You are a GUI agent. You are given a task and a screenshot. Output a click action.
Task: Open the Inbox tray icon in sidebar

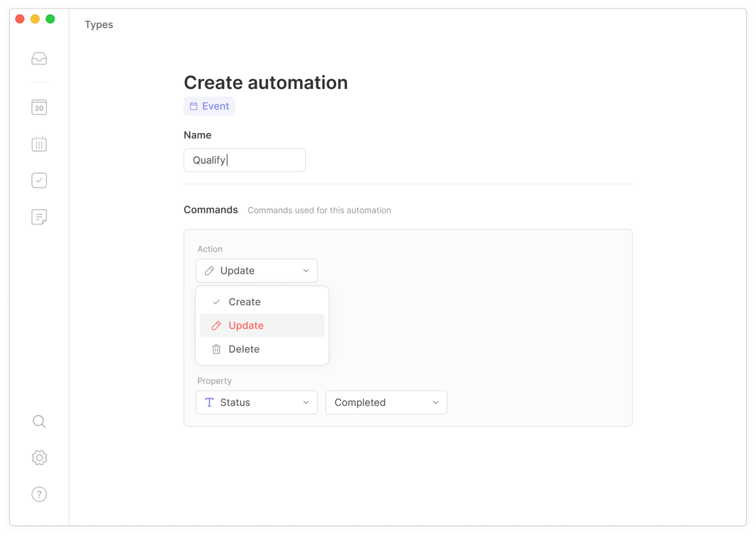pos(39,59)
